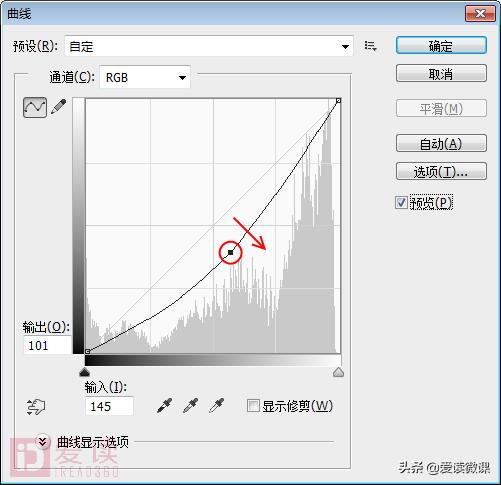Click the 自动(A) button

tap(441, 144)
